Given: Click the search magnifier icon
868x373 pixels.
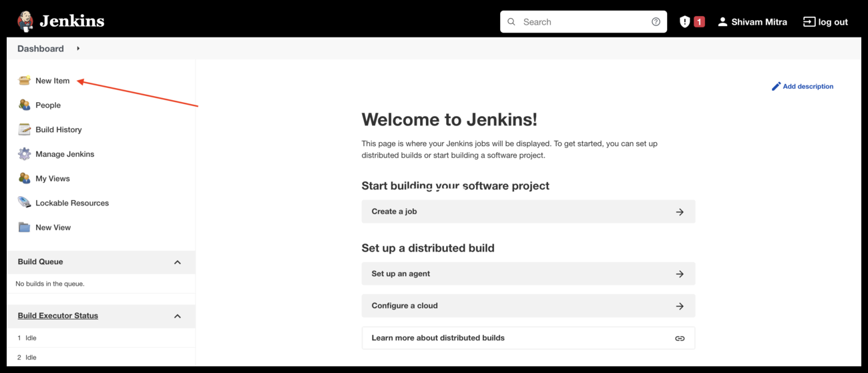Looking at the screenshot, I should coord(511,22).
